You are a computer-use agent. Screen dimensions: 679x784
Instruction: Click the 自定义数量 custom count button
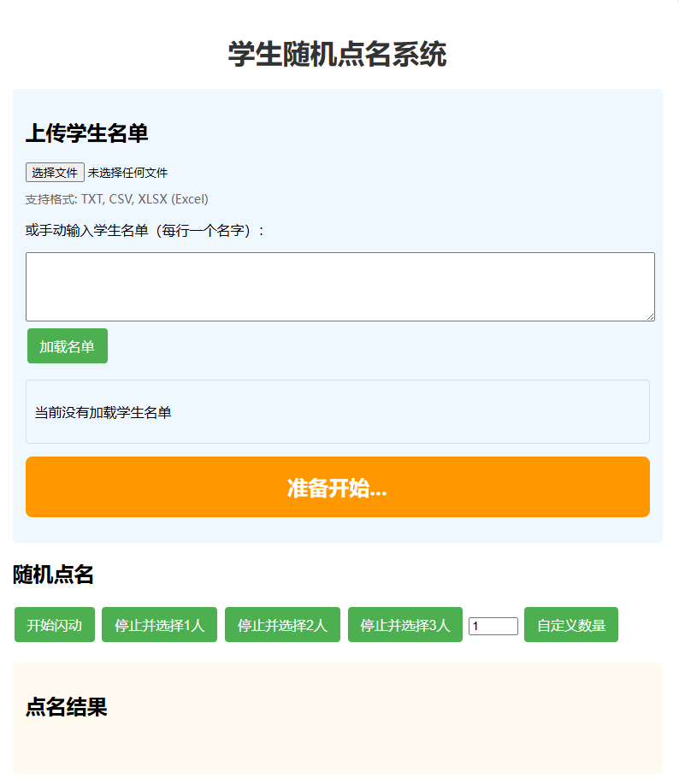point(570,624)
